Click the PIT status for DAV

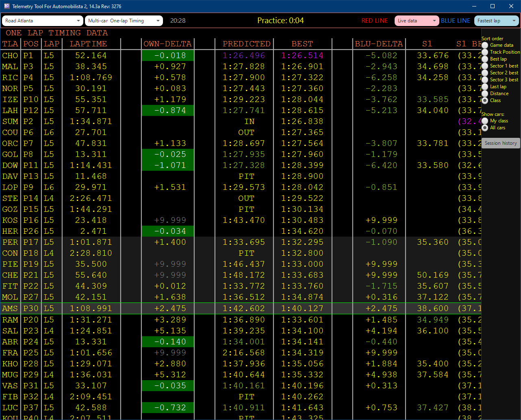(246, 176)
